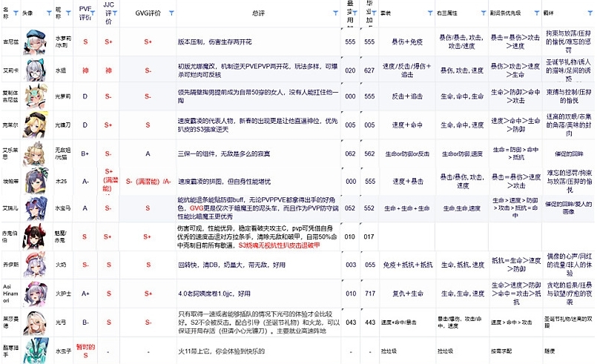This screenshot has height=364, width=597.
Task: Select the 艾莉卡 name cell
Action: pyautogui.click(x=10, y=71)
